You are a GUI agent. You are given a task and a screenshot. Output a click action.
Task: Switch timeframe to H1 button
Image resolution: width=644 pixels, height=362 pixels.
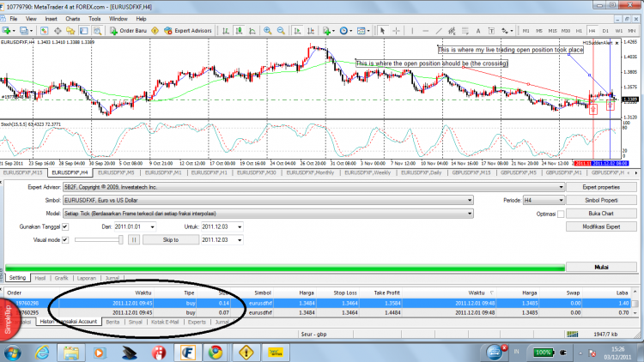(579, 31)
